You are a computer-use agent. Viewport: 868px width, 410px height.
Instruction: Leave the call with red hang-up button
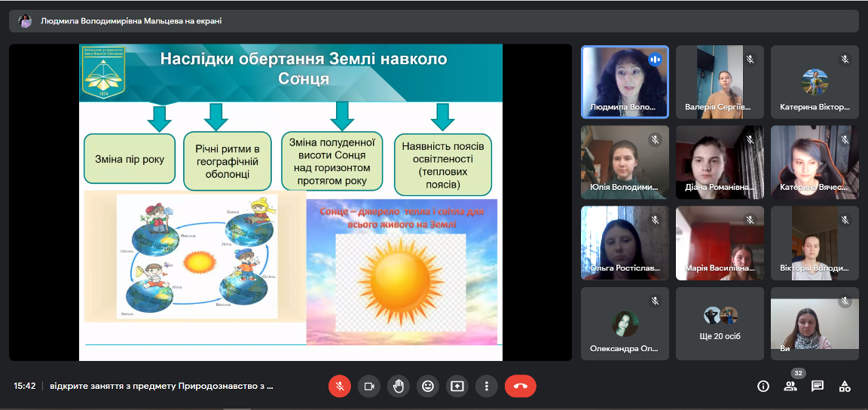click(520, 386)
